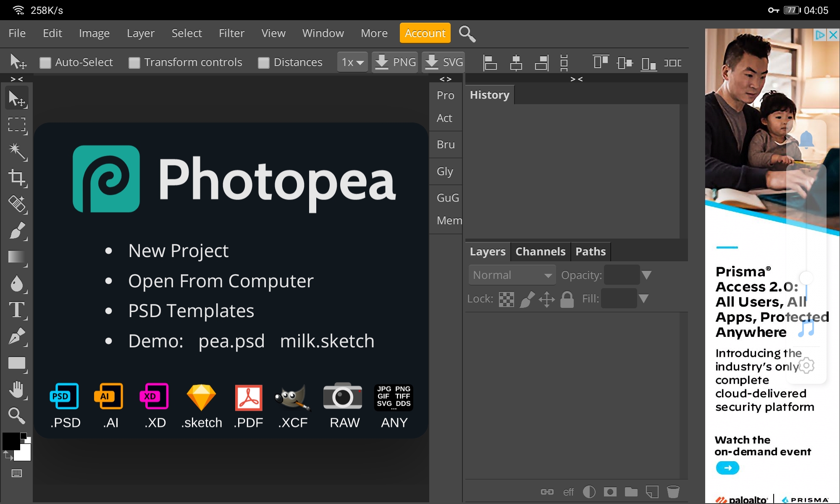Open the Opacity dropdown arrow

647,275
